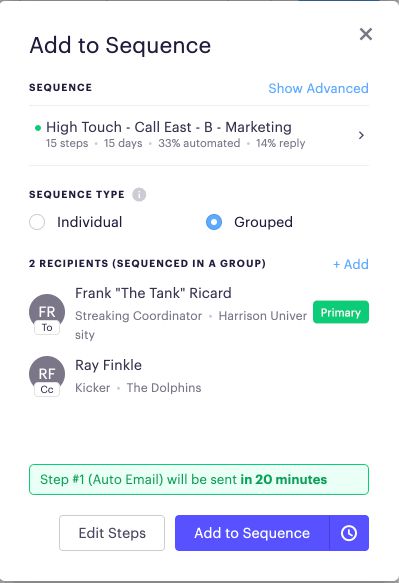Image resolution: width=399 pixels, height=583 pixels.
Task: Click the Sequence Type info icon
Action: pyautogui.click(x=139, y=194)
